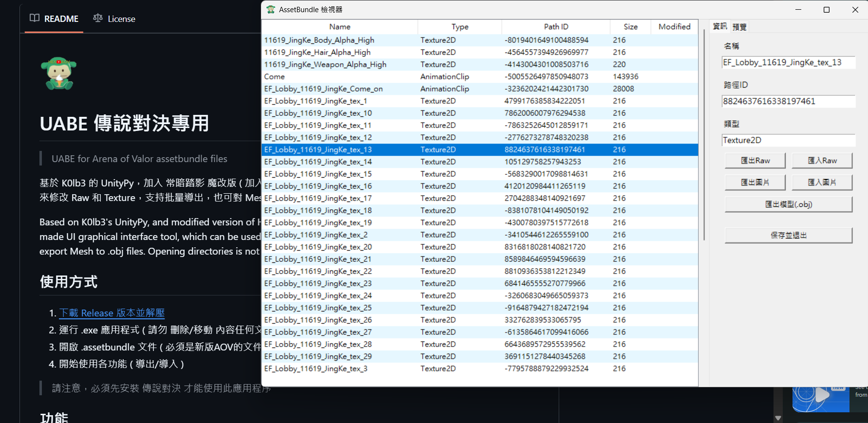Select the Come AnimationClip row
Viewport: 868px width, 423px height.
click(x=341, y=76)
